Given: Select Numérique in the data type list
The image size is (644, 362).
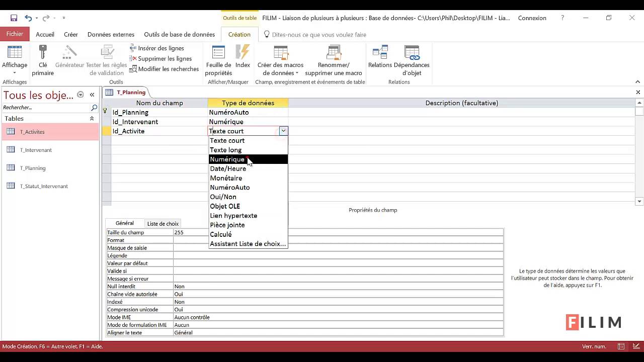Looking at the screenshot, I should [249, 159].
